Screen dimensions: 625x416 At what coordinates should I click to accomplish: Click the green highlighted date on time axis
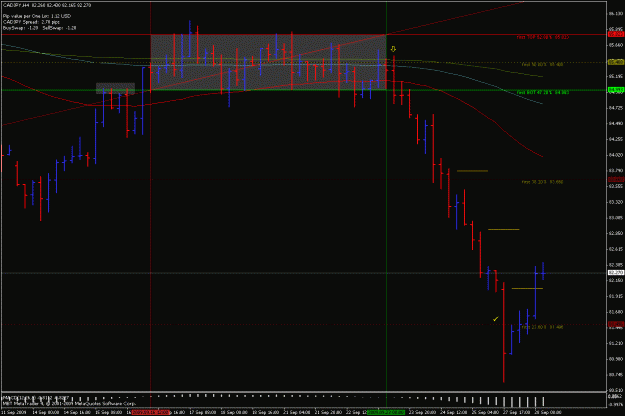tap(386, 412)
